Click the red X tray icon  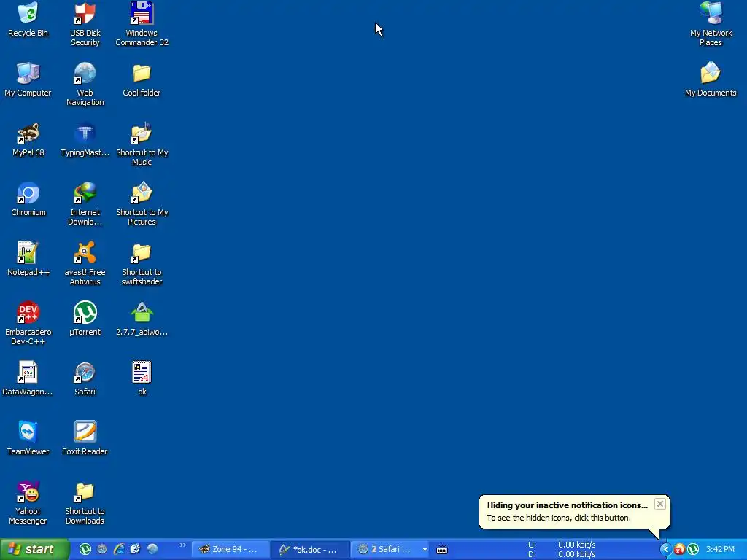tap(679, 550)
